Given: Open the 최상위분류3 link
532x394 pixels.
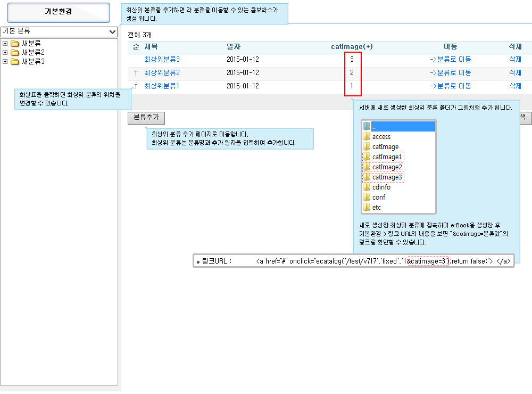Looking at the screenshot, I should (x=162, y=60).
